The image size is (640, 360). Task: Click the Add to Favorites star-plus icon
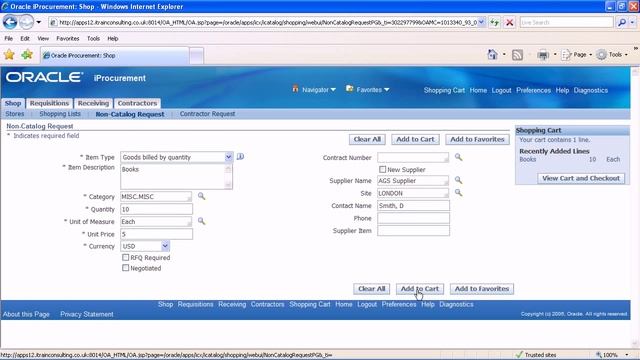coord(27,54)
